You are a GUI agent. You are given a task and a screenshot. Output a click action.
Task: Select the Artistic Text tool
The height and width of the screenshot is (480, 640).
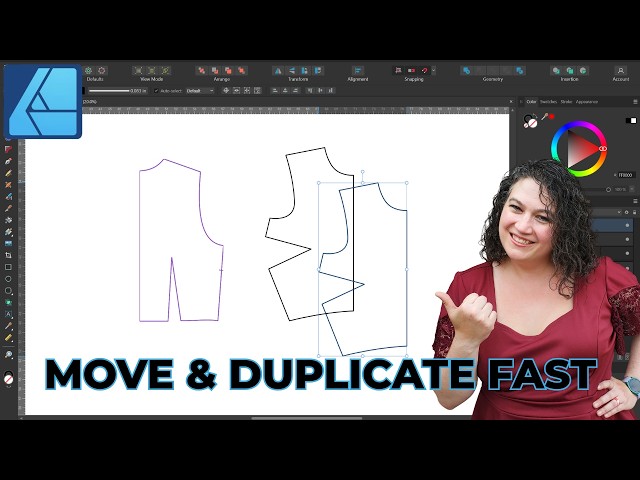tap(8, 314)
